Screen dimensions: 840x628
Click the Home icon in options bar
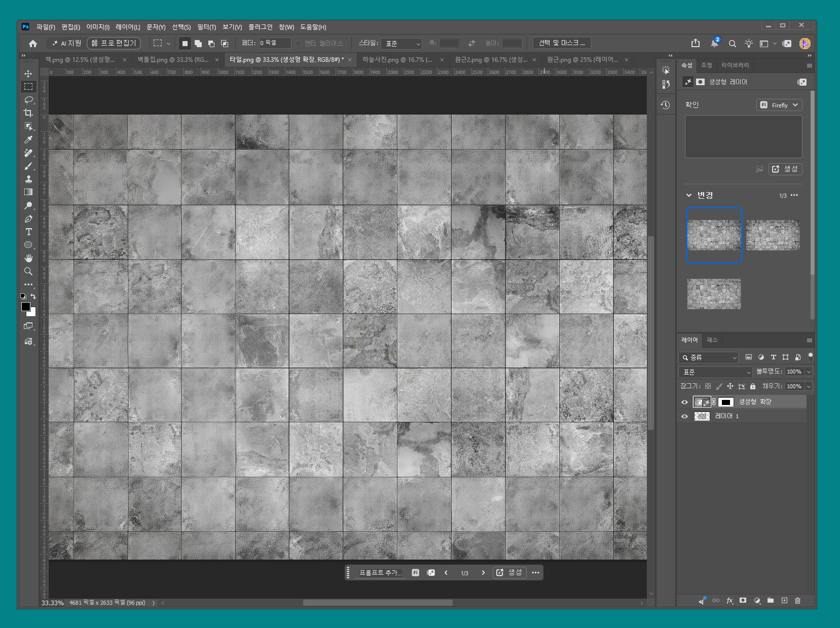(x=33, y=44)
